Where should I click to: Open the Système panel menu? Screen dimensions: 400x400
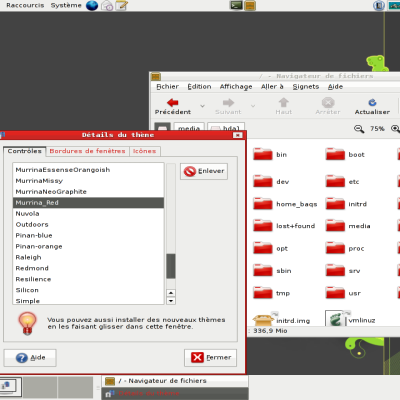point(66,5)
